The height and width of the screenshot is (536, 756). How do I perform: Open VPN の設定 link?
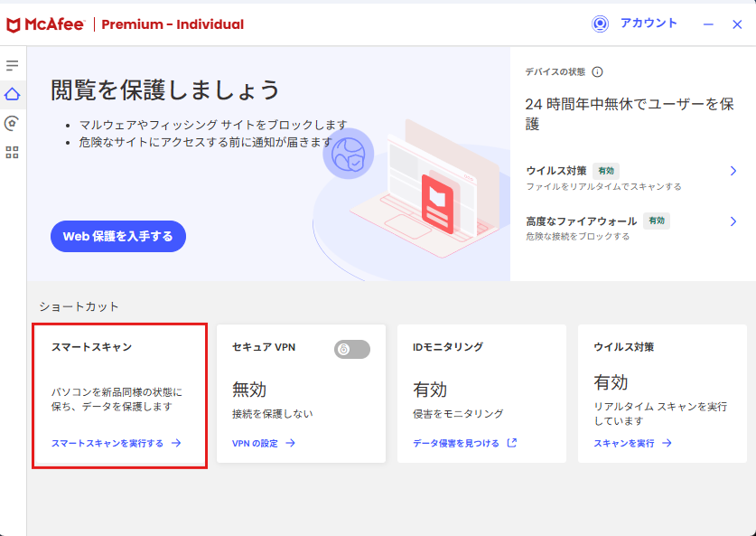tap(255, 443)
